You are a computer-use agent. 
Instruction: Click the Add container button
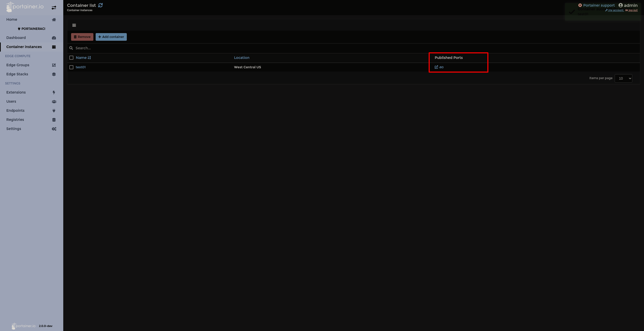click(111, 37)
